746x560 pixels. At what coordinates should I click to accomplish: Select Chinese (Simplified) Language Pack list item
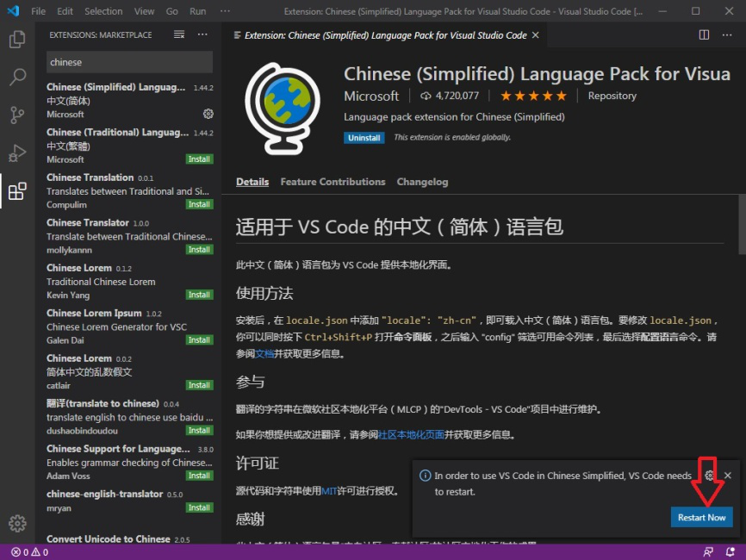point(129,101)
